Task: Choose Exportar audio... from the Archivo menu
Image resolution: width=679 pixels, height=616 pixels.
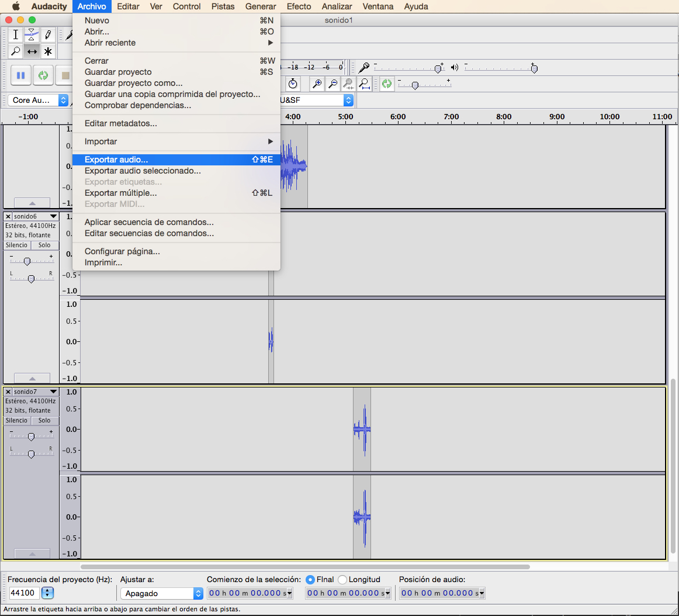Action: tap(116, 160)
